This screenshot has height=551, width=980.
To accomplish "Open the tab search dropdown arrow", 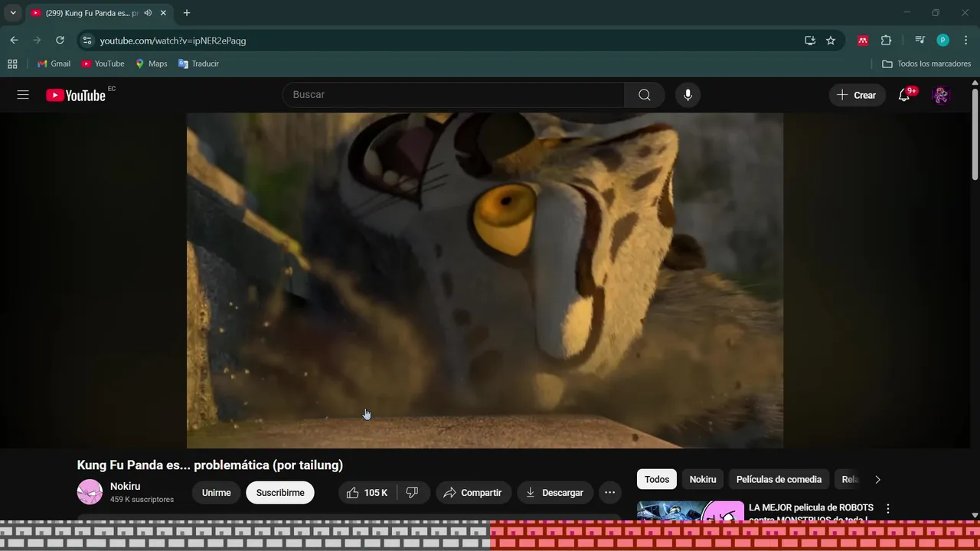I will pyautogui.click(x=13, y=13).
